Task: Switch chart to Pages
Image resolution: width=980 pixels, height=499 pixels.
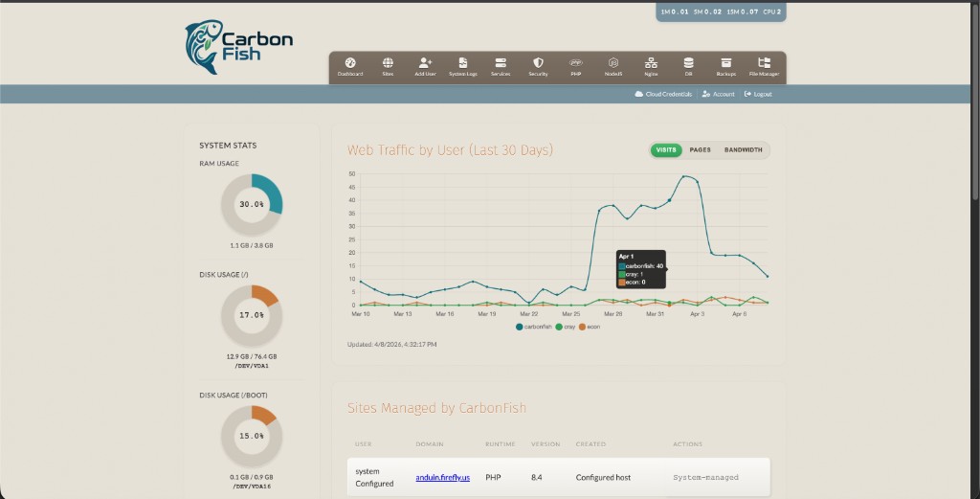Action: pyautogui.click(x=700, y=150)
